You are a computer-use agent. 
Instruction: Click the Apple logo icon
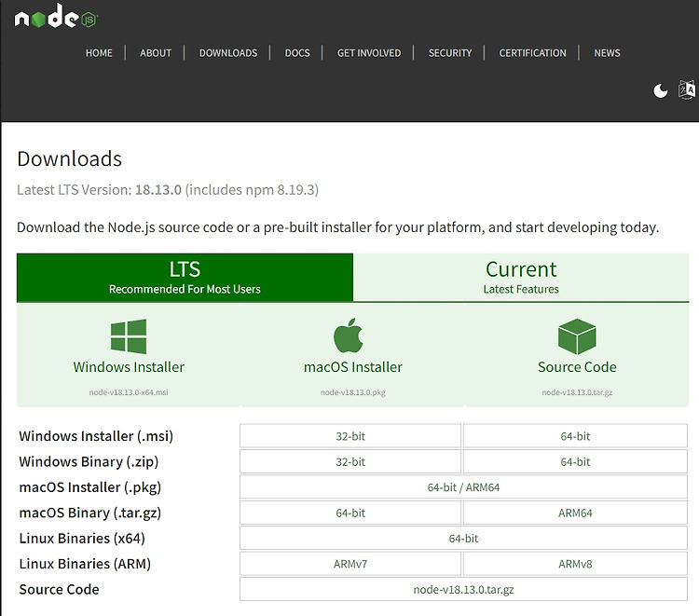349,335
